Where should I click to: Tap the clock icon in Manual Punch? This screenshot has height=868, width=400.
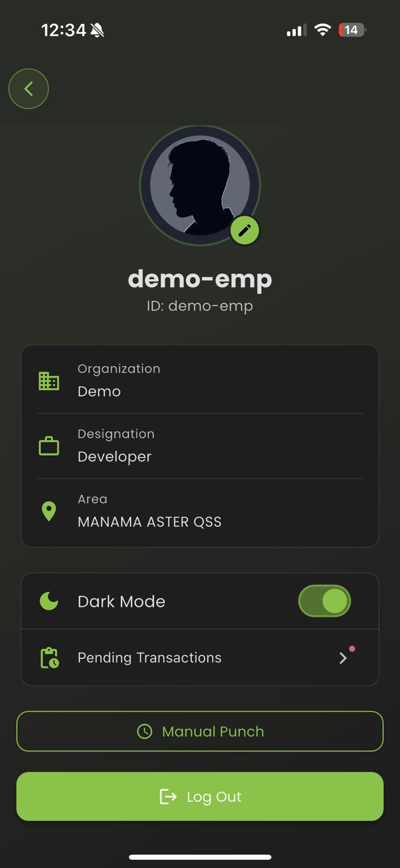tap(145, 731)
